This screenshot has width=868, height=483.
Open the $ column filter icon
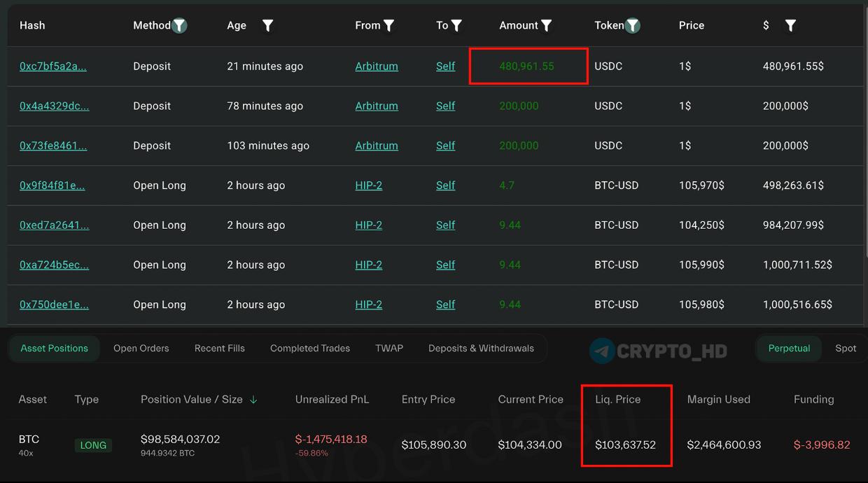pyautogui.click(x=790, y=26)
